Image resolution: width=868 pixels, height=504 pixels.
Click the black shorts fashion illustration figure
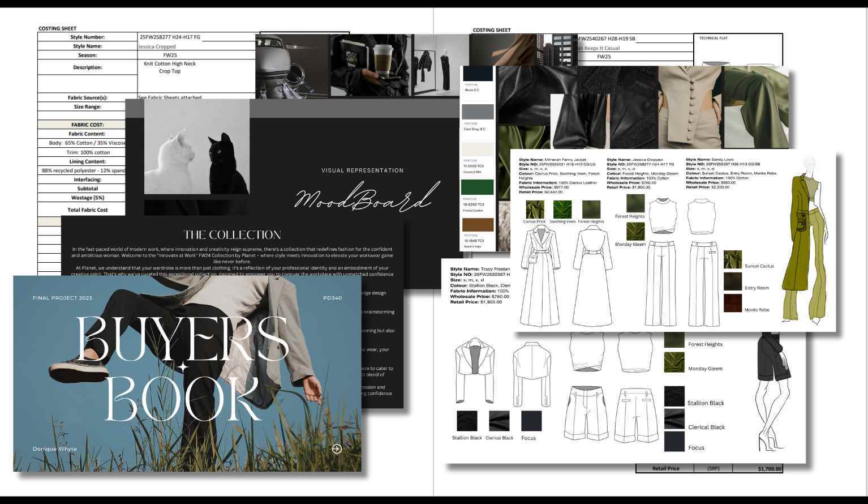[775, 392]
